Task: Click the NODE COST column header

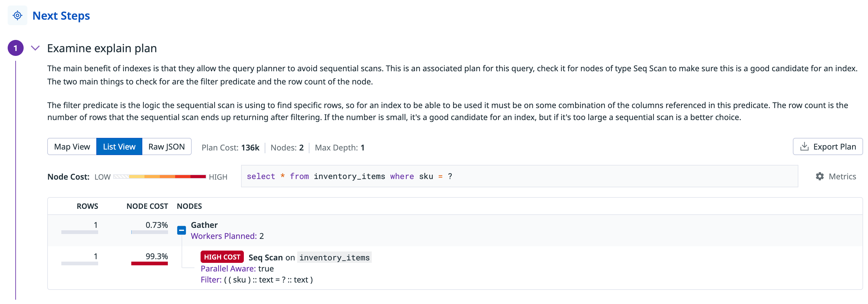Action: 147,206
